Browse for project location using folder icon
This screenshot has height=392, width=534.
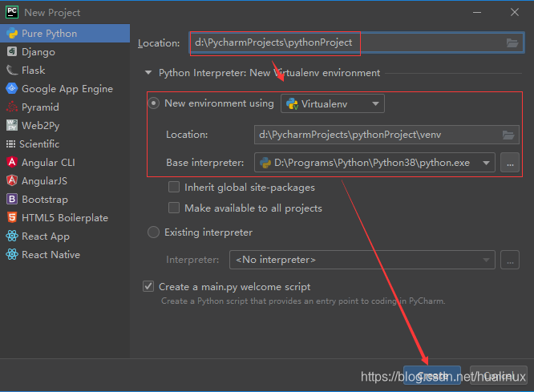click(512, 43)
